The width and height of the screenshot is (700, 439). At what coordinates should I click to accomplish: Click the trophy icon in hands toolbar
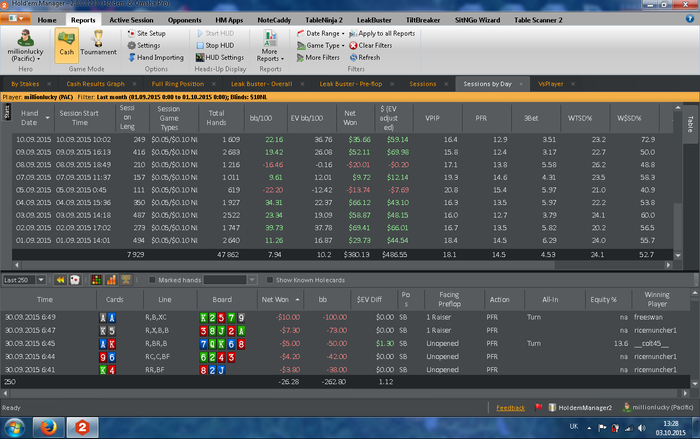click(126, 280)
